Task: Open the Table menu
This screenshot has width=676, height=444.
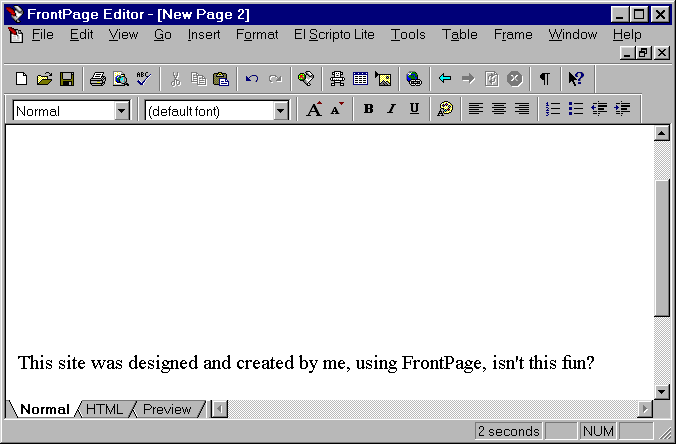Action: (460, 34)
